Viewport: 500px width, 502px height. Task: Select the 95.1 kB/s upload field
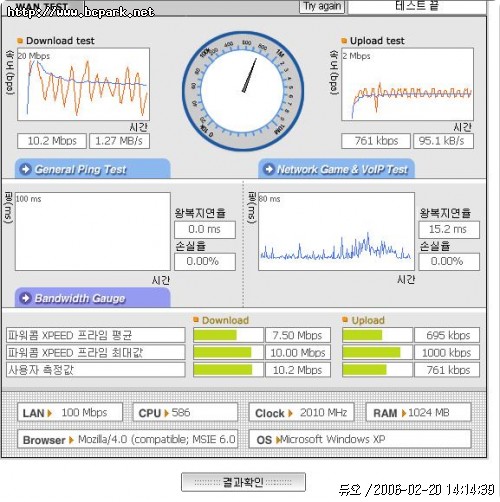click(x=443, y=141)
